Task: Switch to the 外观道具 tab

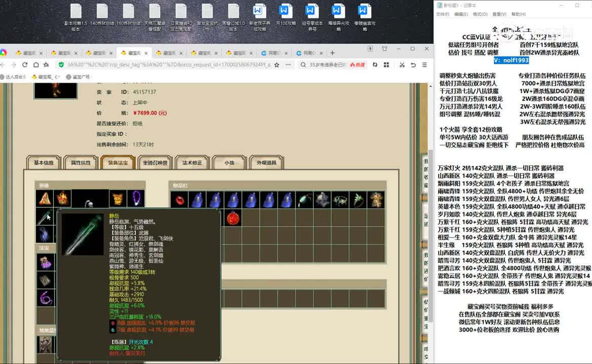Action: pos(266,163)
